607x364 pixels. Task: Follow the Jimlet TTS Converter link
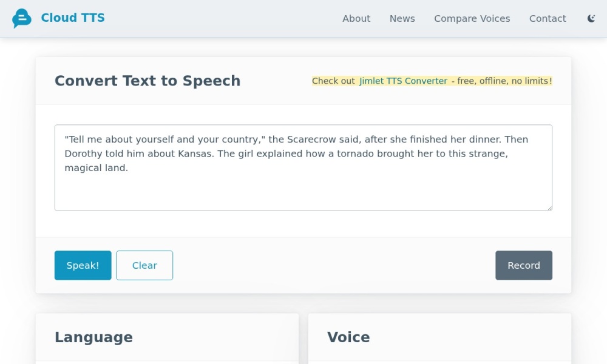(403, 81)
